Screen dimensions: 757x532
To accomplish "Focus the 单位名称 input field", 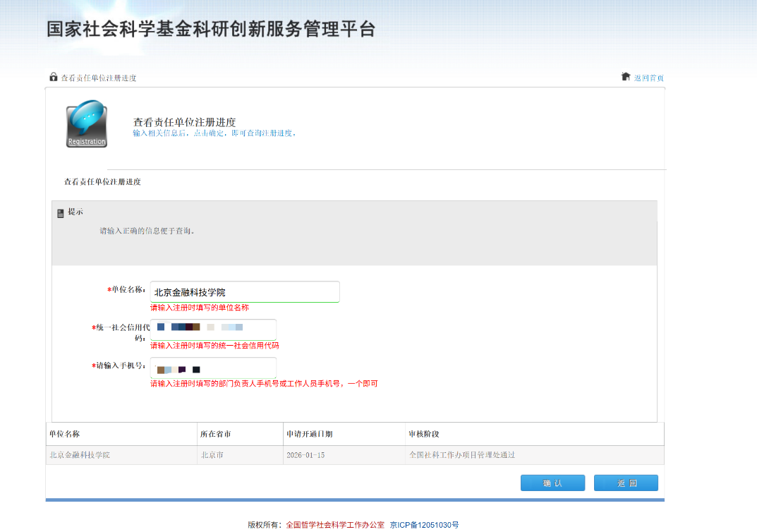I will tap(244, 291).
